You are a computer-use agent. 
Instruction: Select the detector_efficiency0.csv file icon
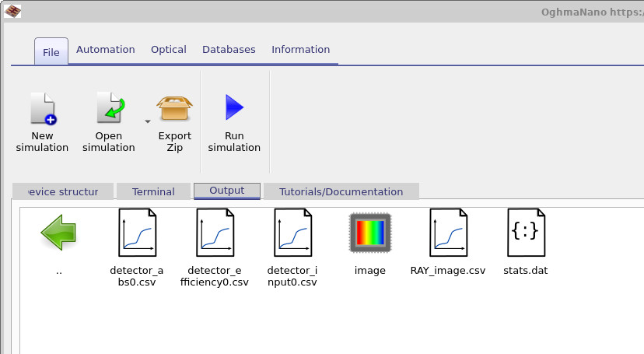(x=215, y=233)
